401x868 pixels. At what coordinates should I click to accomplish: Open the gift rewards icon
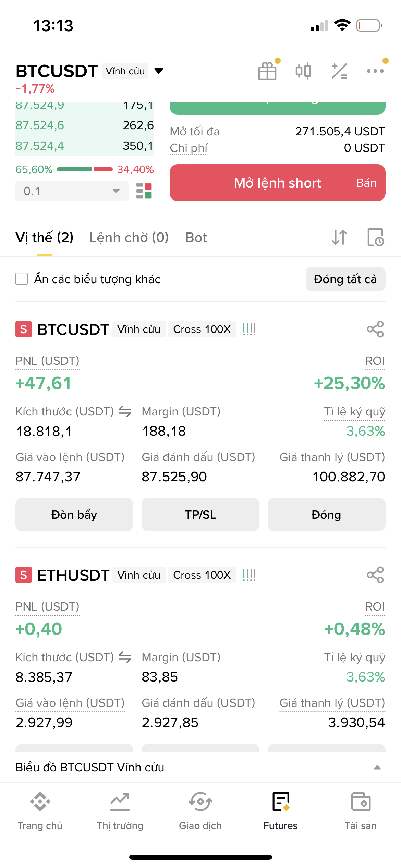pyautogui.click(x=267, y=71)
